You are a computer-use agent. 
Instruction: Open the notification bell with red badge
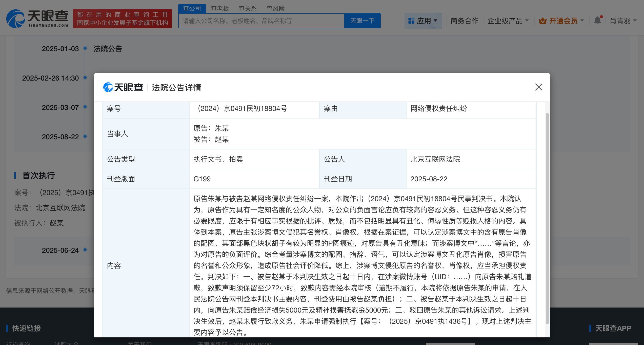(598, 20)
